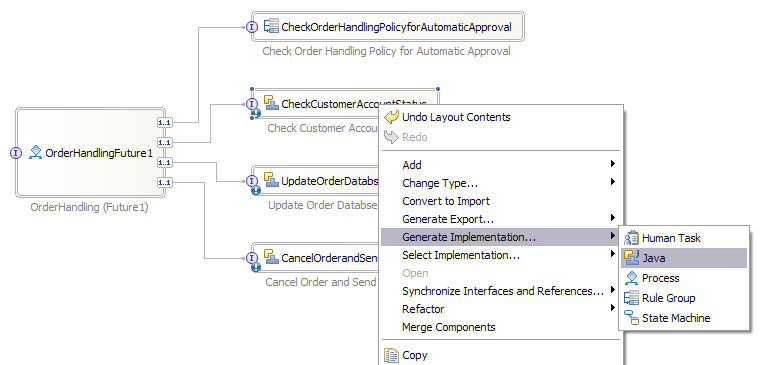The image size is (761, 365).
Task: Click the CancelOrderandSen component type icon
Action: 271,256
